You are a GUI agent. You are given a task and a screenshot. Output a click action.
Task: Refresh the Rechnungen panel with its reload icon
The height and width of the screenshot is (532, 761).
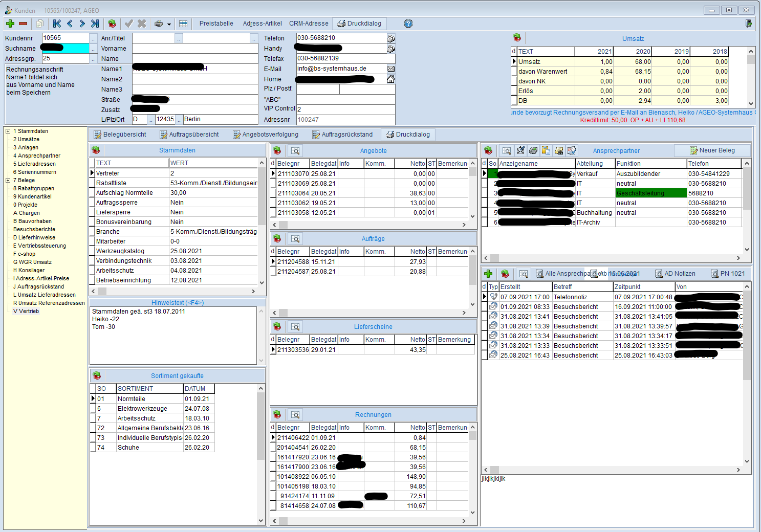tap(277, 415)
